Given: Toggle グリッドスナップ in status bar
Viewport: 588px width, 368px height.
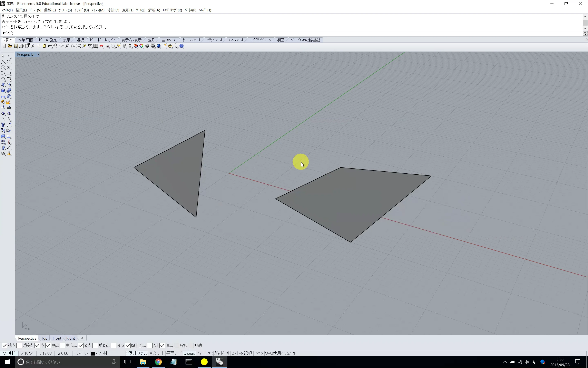Looking at the screenshot, I should click(137, 353).
